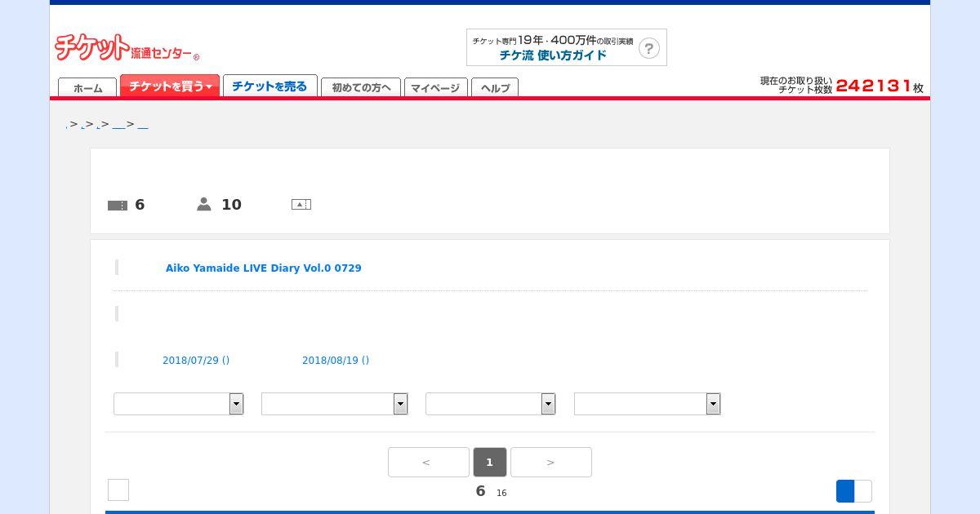Open the ホーム tab
Image resolution: width=980 pixels, height=514 pixels.
pos(87,87)
